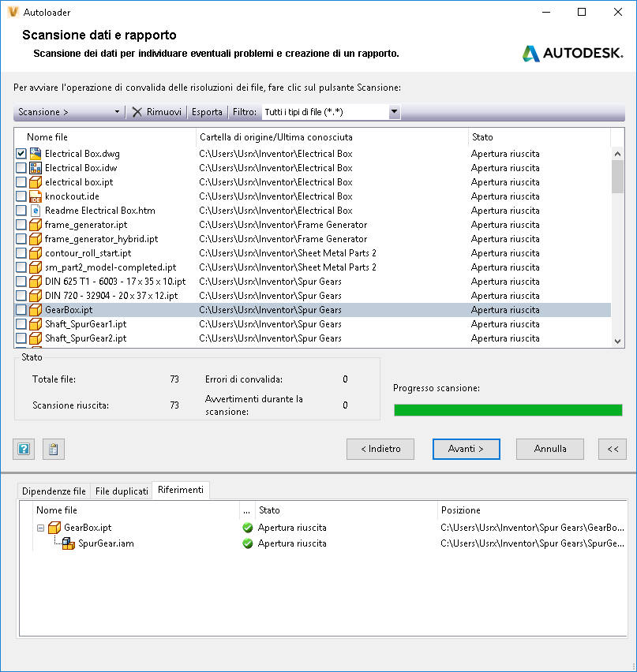Click the Electrical Box.idw drawing icon
Viewport: 637px width, 672px height.
click(x=36, y=167)
